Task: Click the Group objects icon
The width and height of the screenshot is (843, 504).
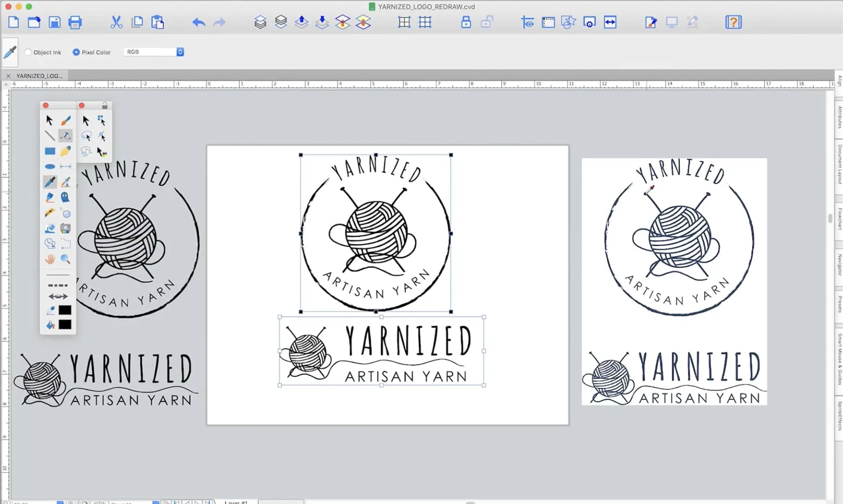Action: [404, 22]
